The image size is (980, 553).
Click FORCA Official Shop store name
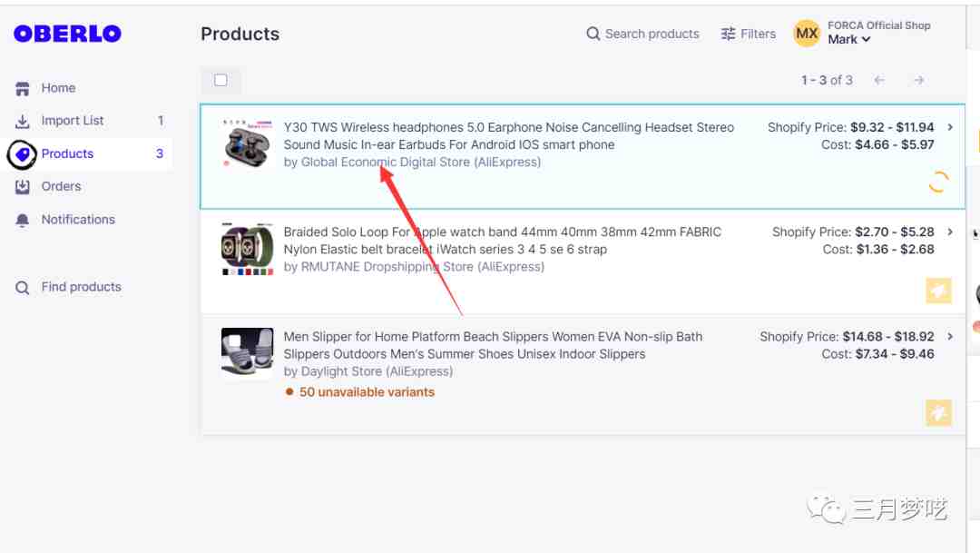pyautogui.click(x=878, y=25)
